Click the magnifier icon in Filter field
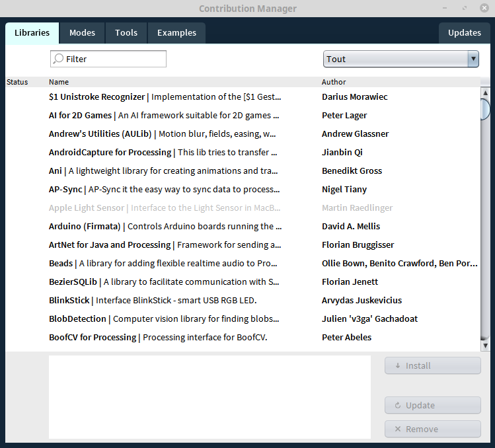 tap(58, 59)
